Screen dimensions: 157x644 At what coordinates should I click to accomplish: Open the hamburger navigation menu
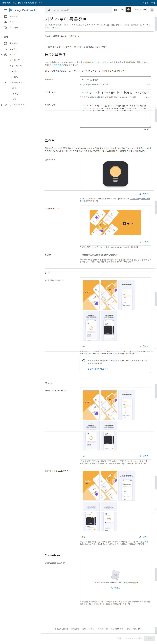[5, 10]
